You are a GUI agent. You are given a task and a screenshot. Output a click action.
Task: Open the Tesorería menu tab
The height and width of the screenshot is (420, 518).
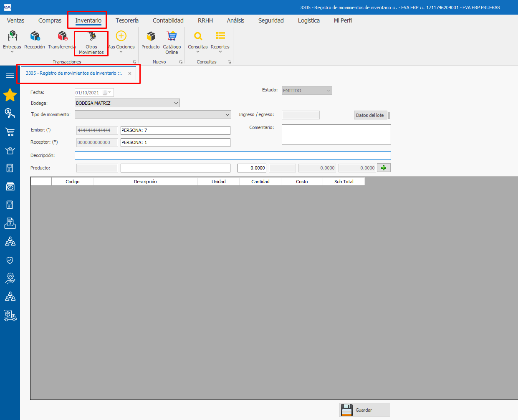127,20
